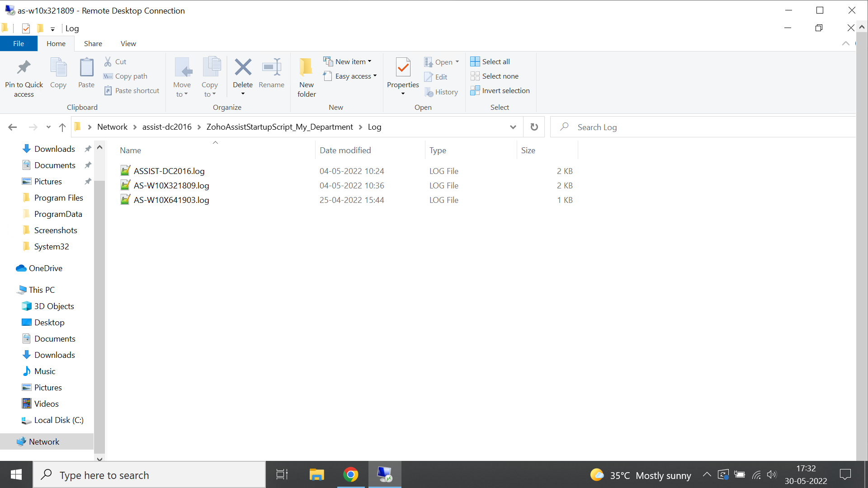Click Invert selection

[x=500, y=90]
